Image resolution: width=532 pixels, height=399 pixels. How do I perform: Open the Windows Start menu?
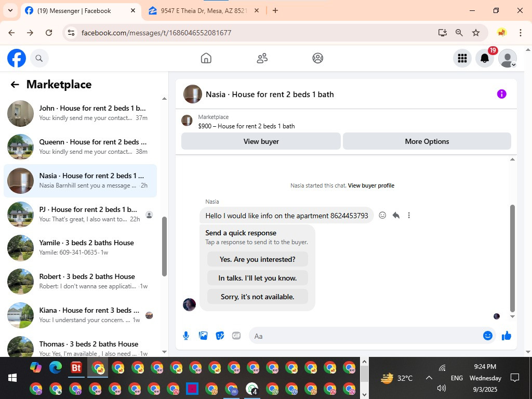click(12, 378)
